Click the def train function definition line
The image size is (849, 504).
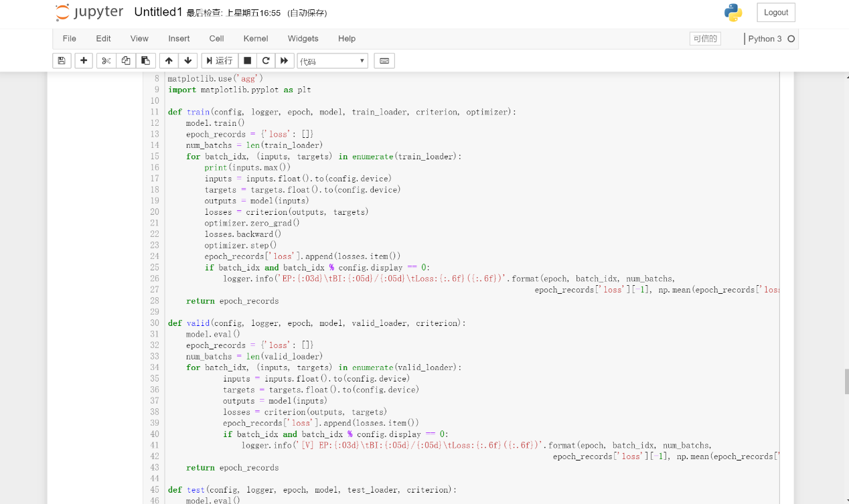[342, 112]
